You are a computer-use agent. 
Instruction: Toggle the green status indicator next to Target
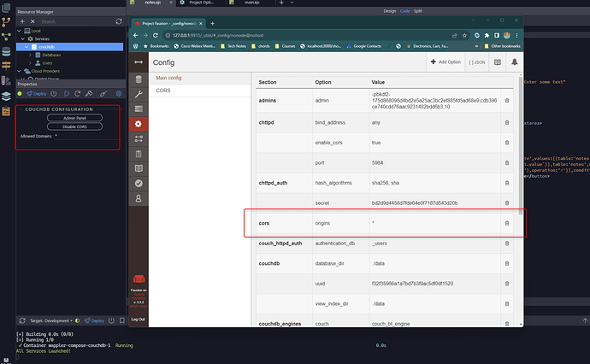(77, 320)
